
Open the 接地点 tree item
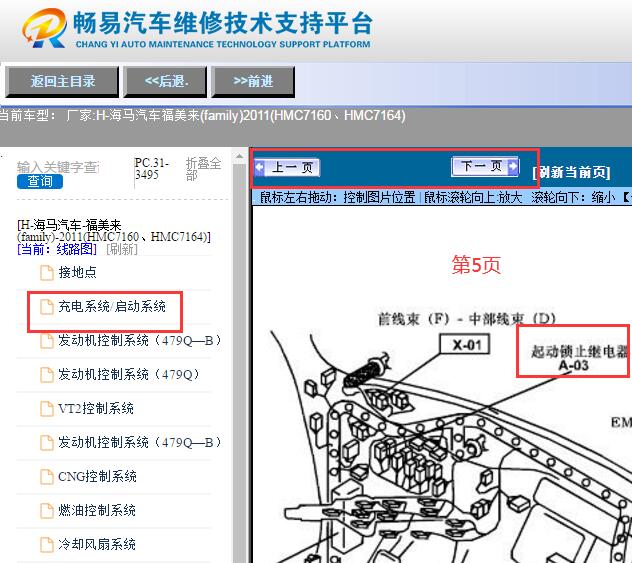tap(77, 272)
